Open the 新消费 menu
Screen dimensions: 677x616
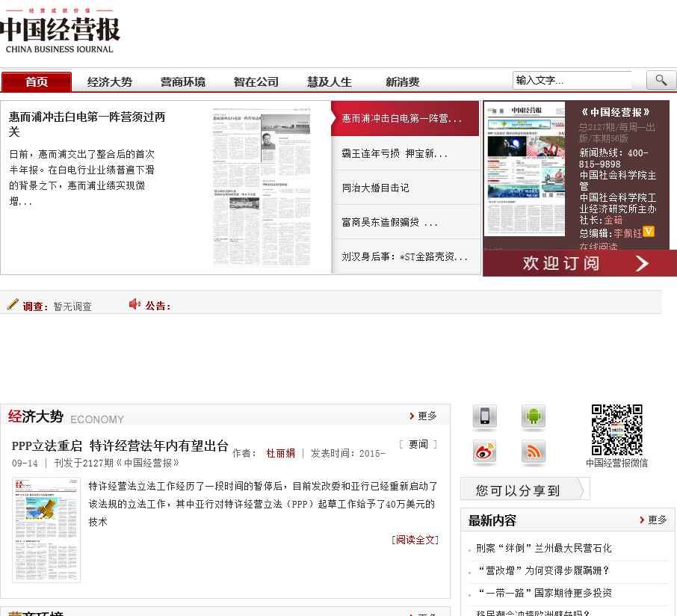pos(403,81)
